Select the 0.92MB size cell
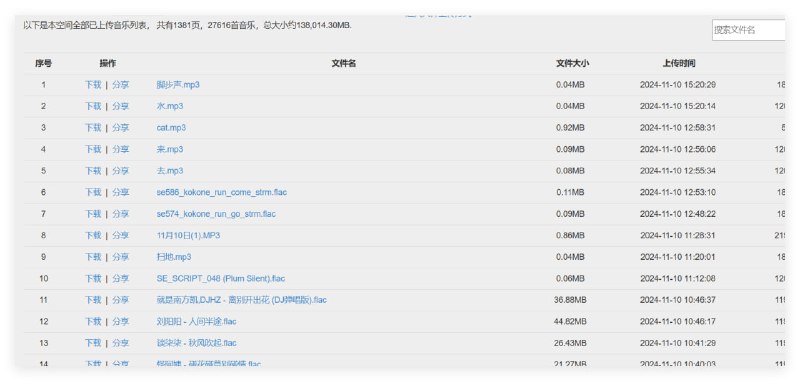Viewport: 800px width, 381px height. pos(570,128)
